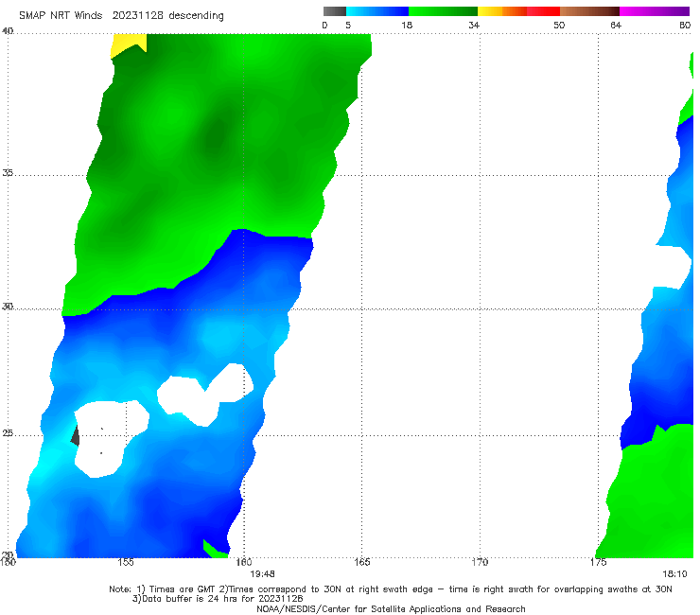
Task: Select the latitude label "25"
Action: 8,433
